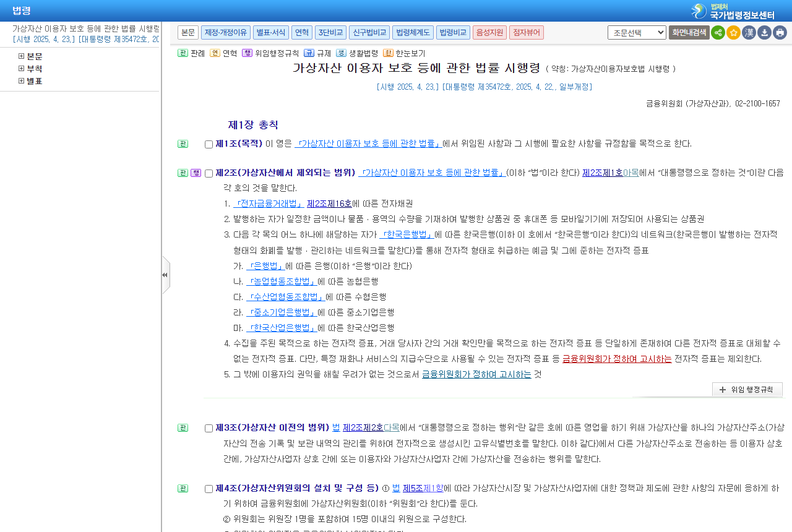This screenshot has height=532, width=792.
Task: Open the 법령체계도 tab
Action: point(412,32)
